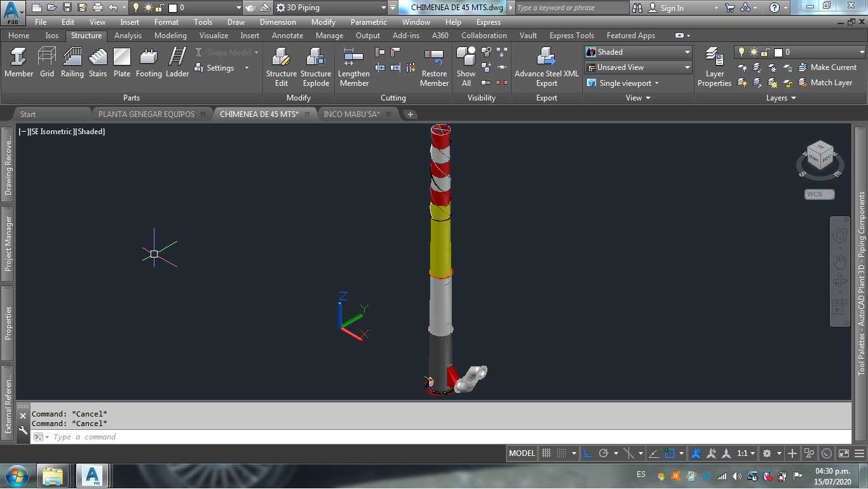This screenshot has width=868, height=489.
Task: Select the Stairs tool
Action: click(x=98, y=62)
